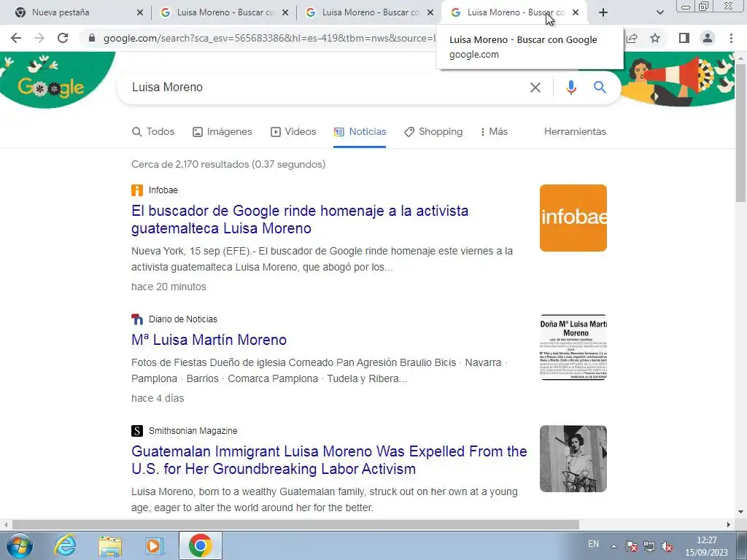
Task: Share this page using the share icon
Action: tap(632, 38)
